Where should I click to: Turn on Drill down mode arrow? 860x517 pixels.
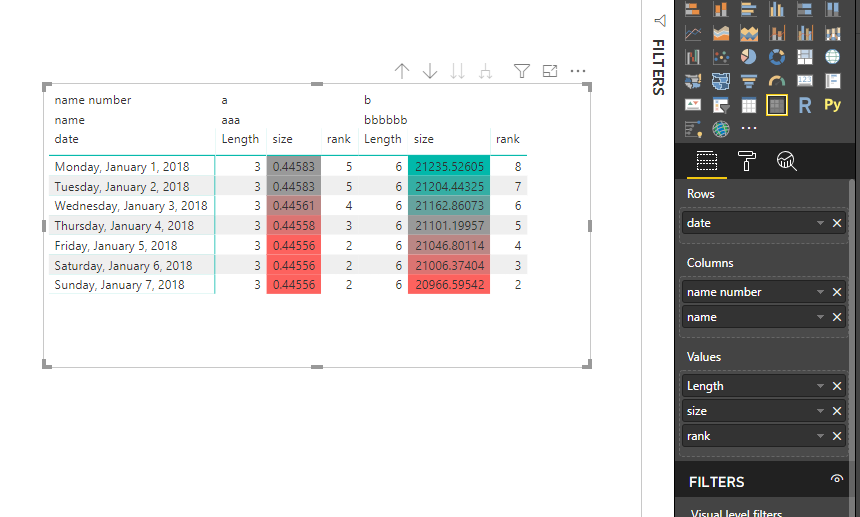coord(430,71)
